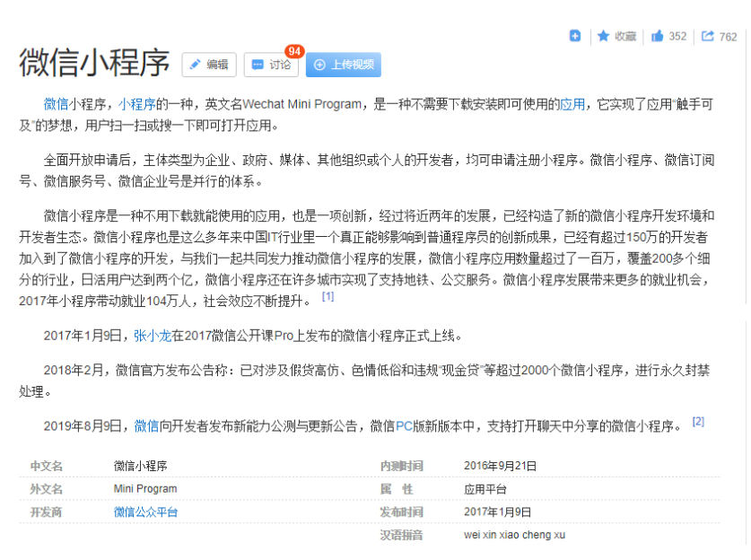Image resolution: width=751 pixels, height=560 pixels.
Task: Click the 编辑 edit button
Action: (209, 65)
